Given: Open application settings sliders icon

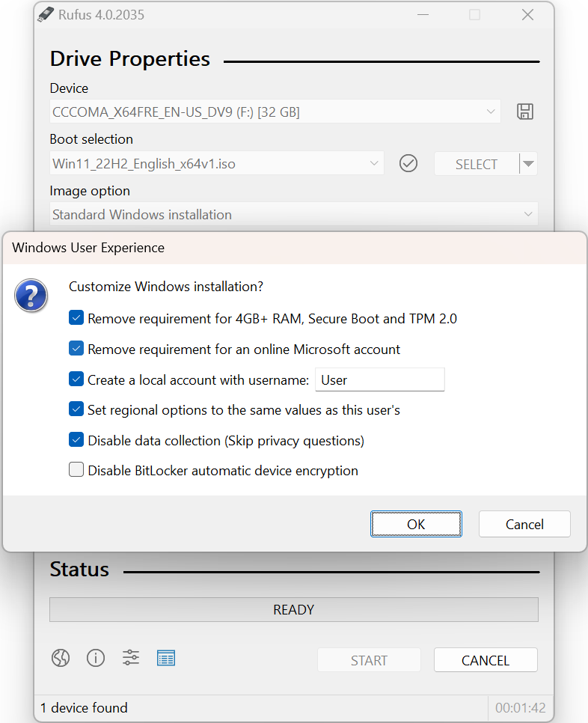Looking at the screenshot, I should tap(131, 658).
